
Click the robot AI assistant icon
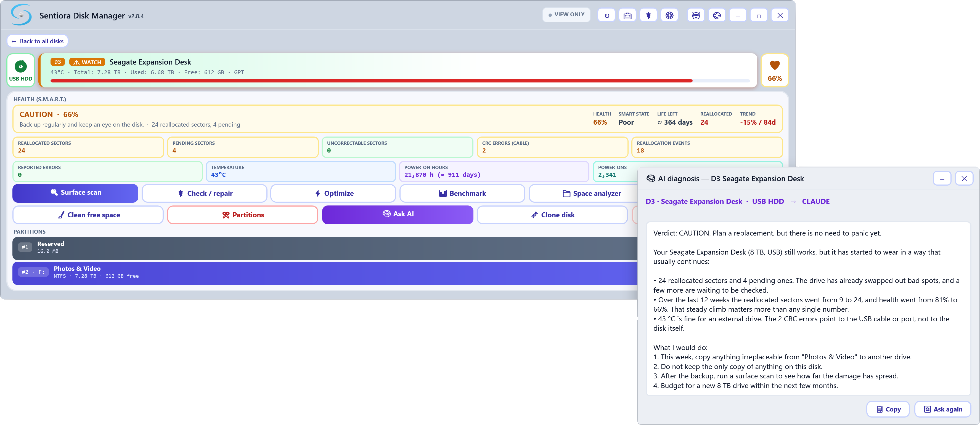tap(696, 16)
